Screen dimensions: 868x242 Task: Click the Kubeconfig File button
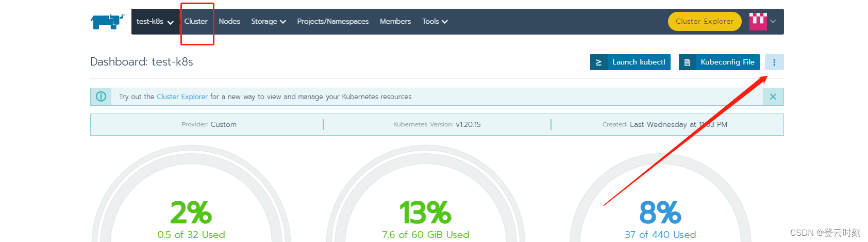pos(719,62)
